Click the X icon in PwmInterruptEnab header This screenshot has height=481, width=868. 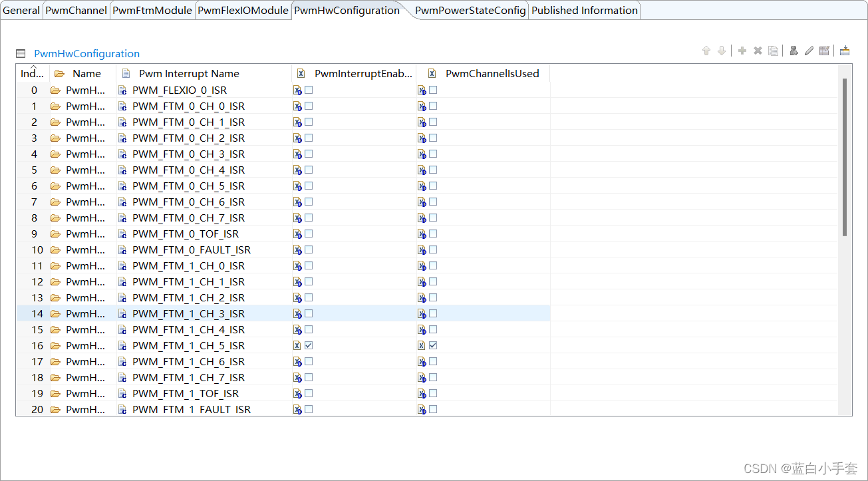coord(301,74)
